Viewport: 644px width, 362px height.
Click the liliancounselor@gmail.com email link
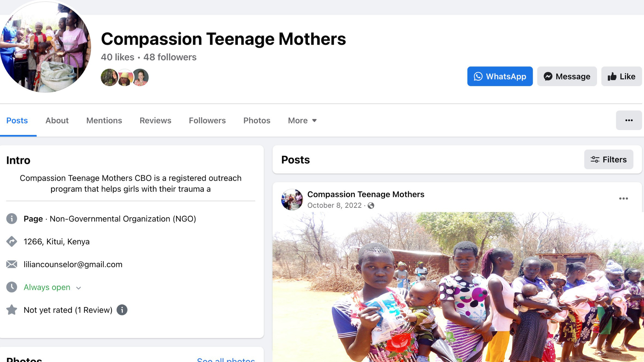(x=73, y=264)
